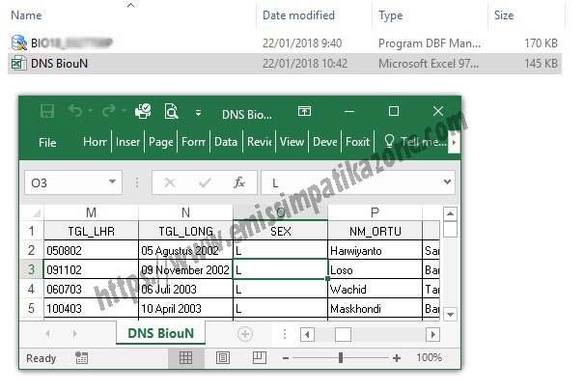This screenshot has height=392, width=584.
Task: Expand the formula bar chevron
Action: click(x=447, y=182)
